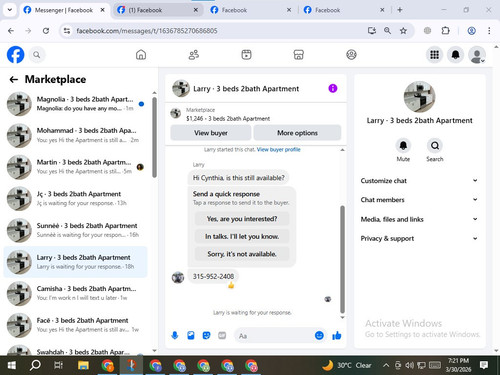Open browser extensions puzzle icon
The width and height of the screenshot is (500, 375).
click(445, 31)
